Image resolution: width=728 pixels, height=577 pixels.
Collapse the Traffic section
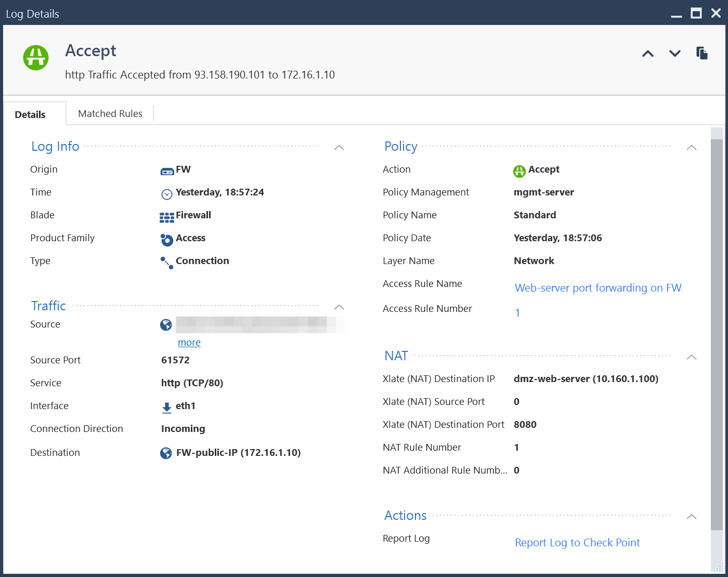point(339,307)
